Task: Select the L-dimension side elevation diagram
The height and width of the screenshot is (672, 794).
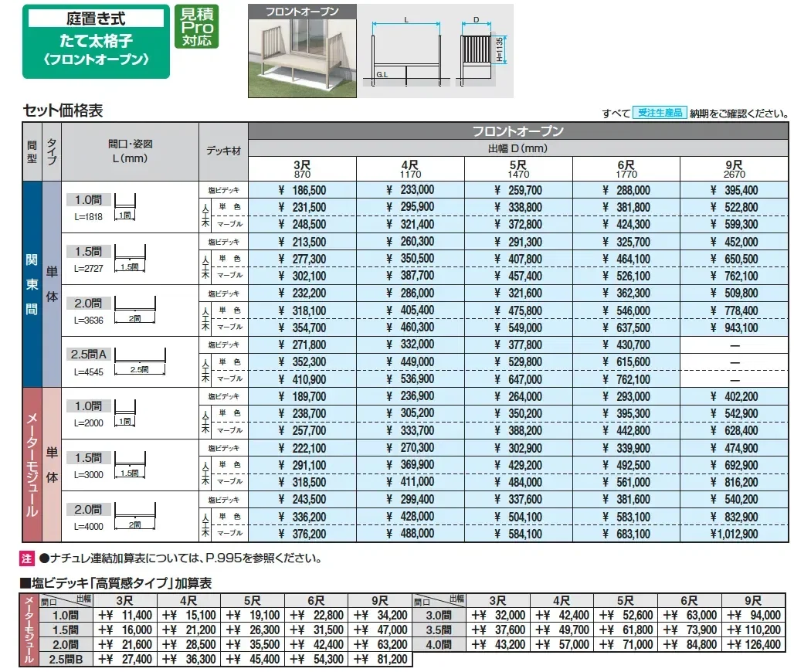Action: tap(404, 50)
